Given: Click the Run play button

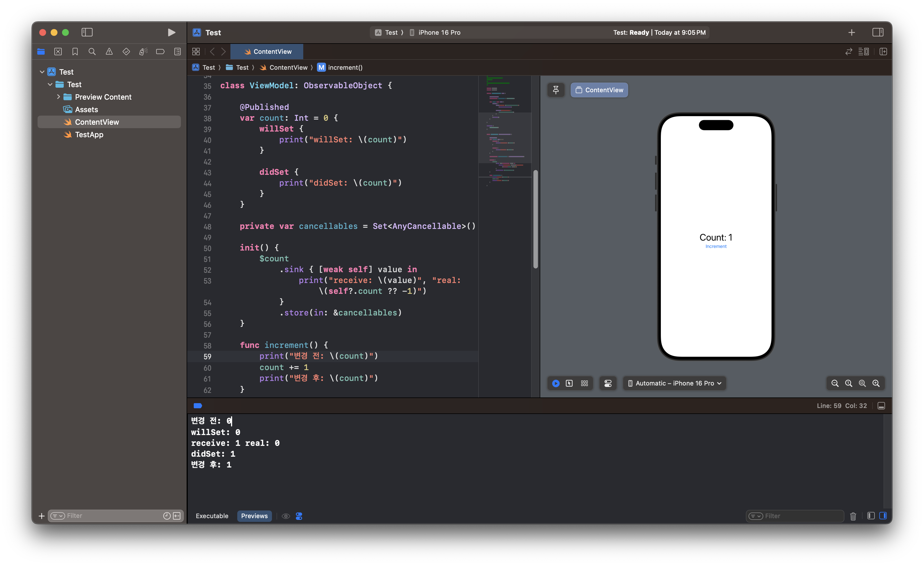Looking at the screenshot, I should click(171, 33).
